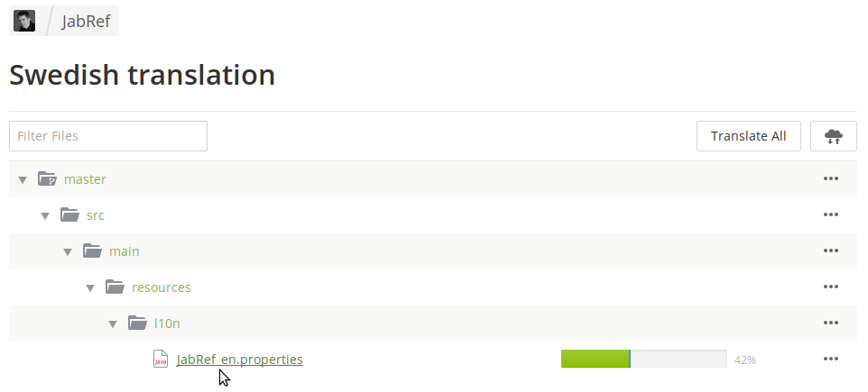Collapse the main folder arrow
The height and width of the screenshot is (392, 868).
[x=68, y=251]
